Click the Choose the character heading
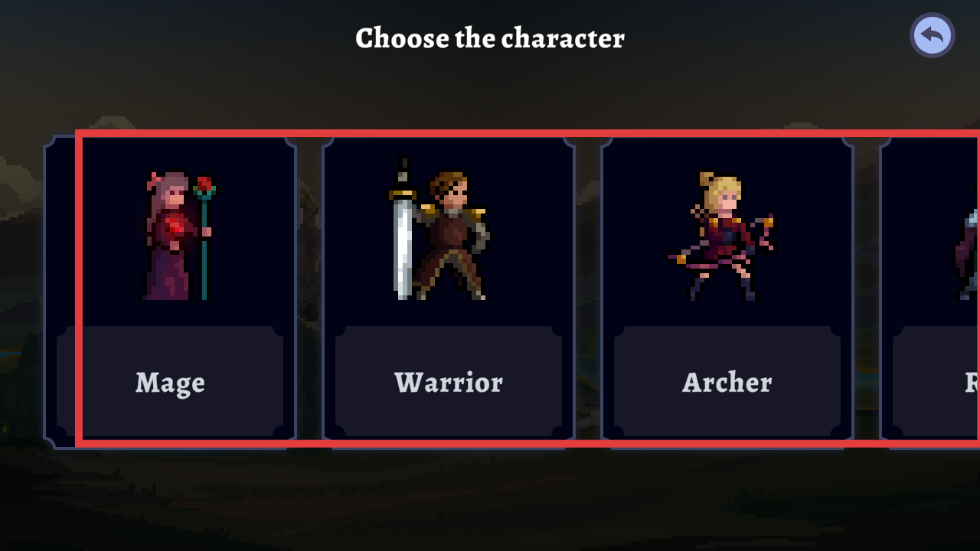This screenshot has height=551, width=980. click(490, 38)
